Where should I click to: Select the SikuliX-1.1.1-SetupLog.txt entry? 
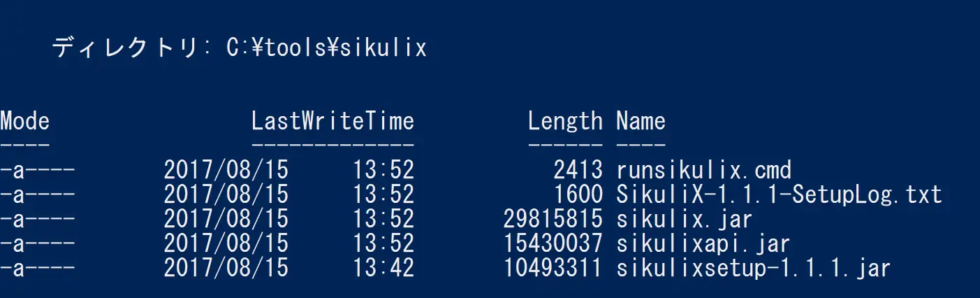coord(779,194)
